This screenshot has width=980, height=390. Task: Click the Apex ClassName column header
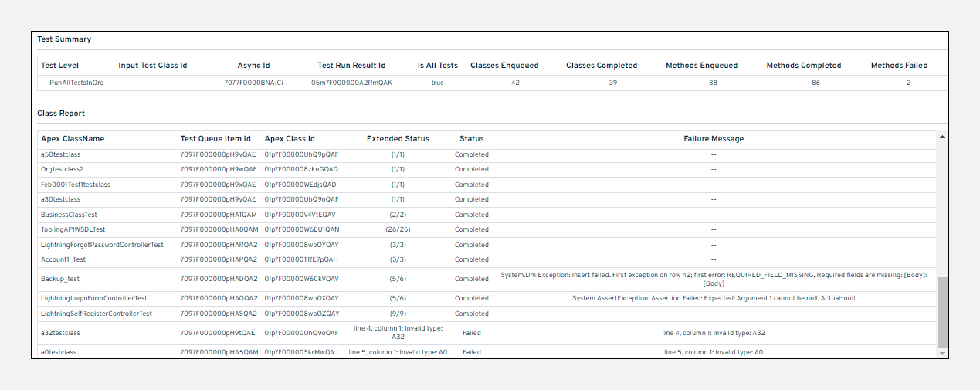[x=73, y=139]
